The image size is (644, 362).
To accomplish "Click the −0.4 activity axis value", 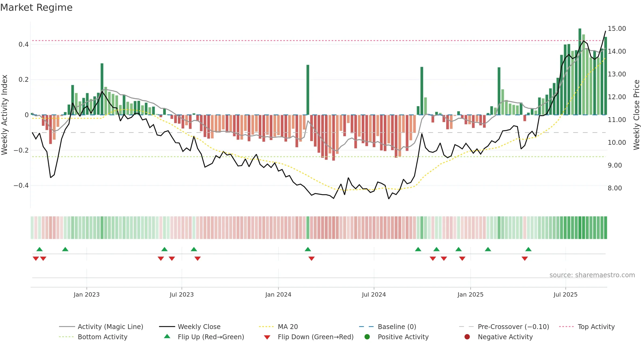I will coord(21,185).
